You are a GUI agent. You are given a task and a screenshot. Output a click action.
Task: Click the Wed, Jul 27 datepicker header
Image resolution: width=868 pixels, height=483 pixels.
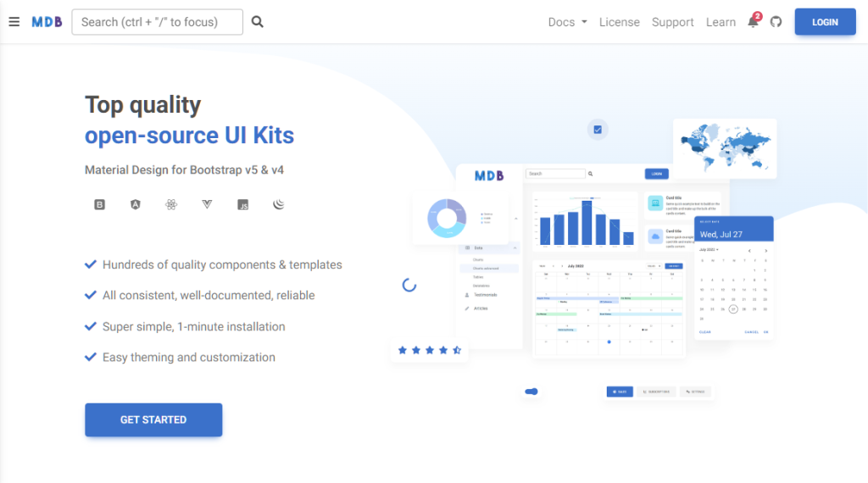click(733, 229)
